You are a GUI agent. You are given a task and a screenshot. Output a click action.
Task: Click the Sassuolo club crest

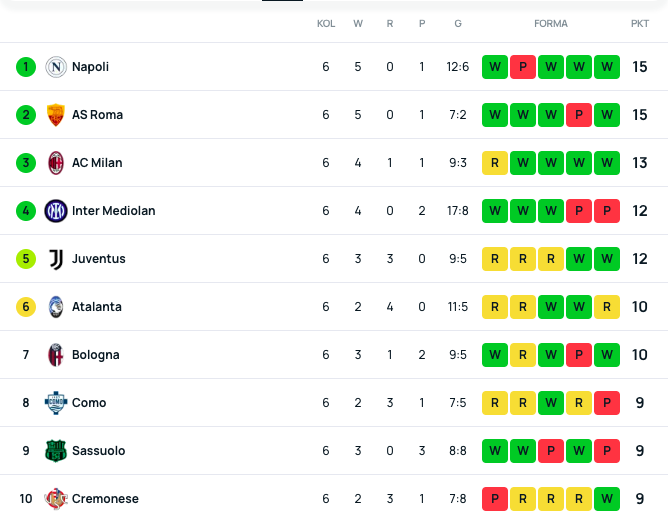point(56,451)
